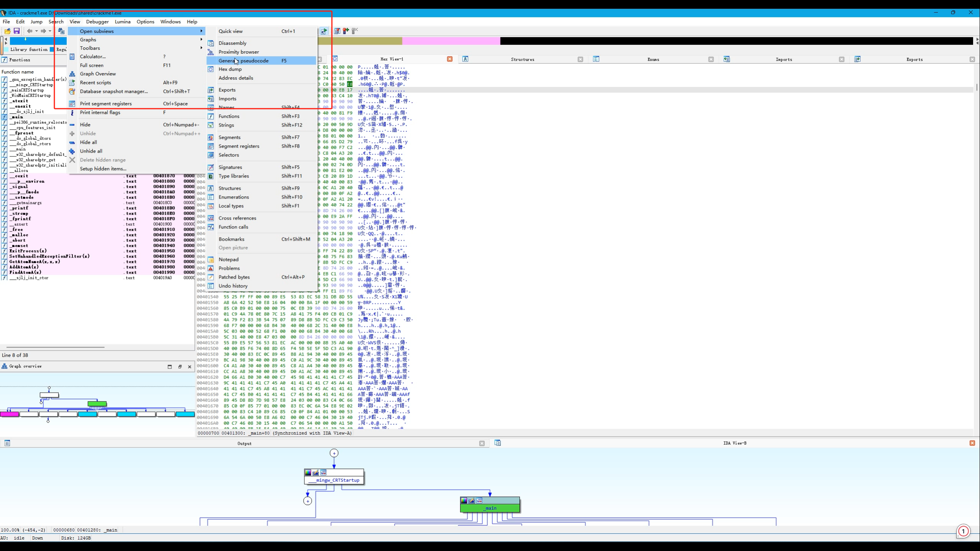
Task: Click the Open file toolbar icon
Action: 7,31
